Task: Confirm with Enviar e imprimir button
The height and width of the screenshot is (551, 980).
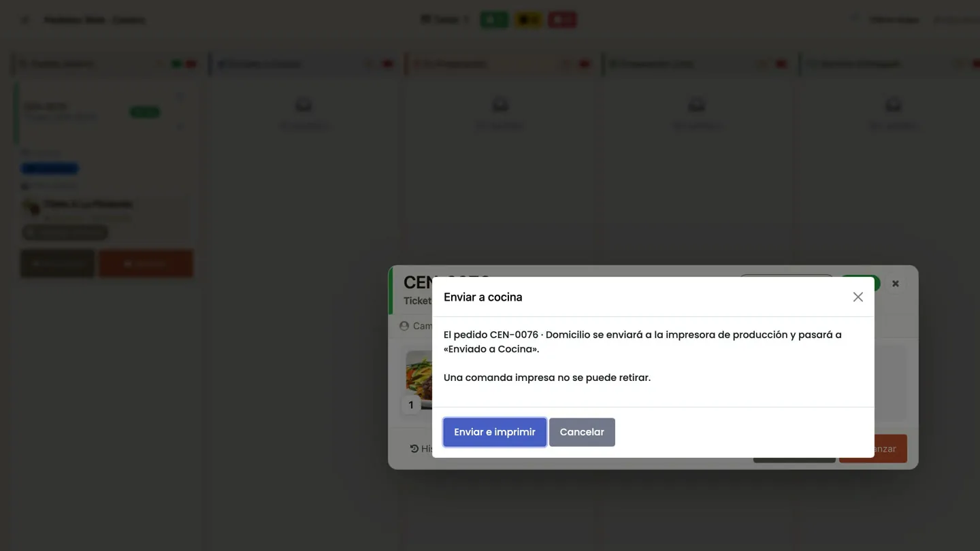Action: pos(495,432)
